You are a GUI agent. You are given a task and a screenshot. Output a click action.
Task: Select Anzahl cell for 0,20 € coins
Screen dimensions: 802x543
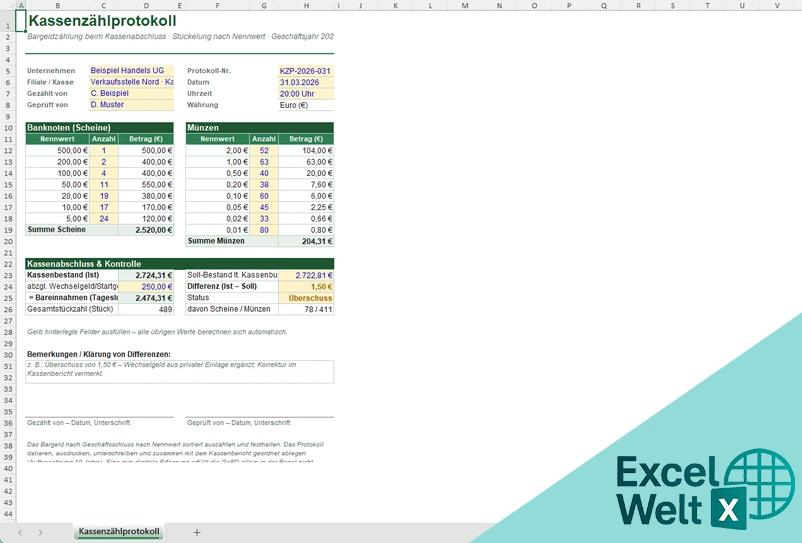click(x=264, y=185)
